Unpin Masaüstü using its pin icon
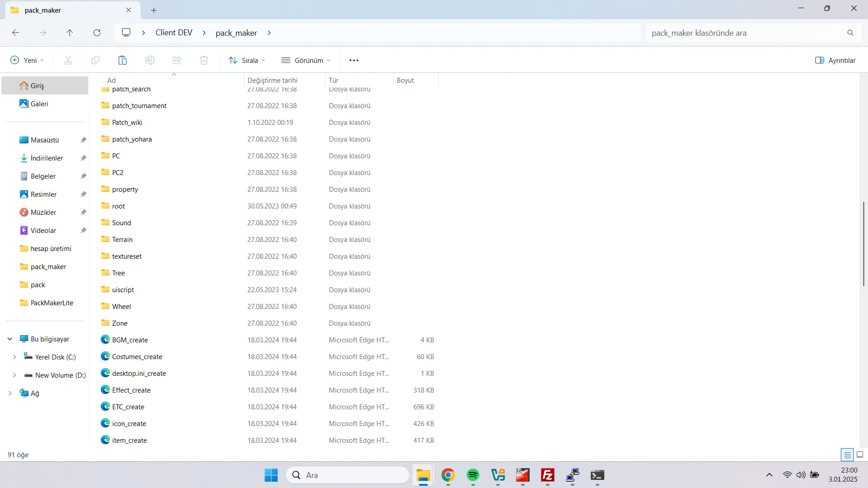The image size is (868, 488). 83,140
